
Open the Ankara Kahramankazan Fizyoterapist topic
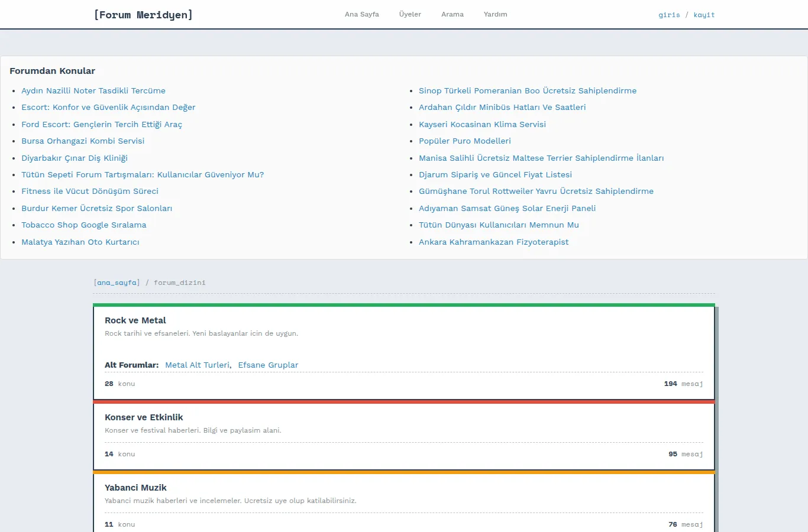pos(494,242)
